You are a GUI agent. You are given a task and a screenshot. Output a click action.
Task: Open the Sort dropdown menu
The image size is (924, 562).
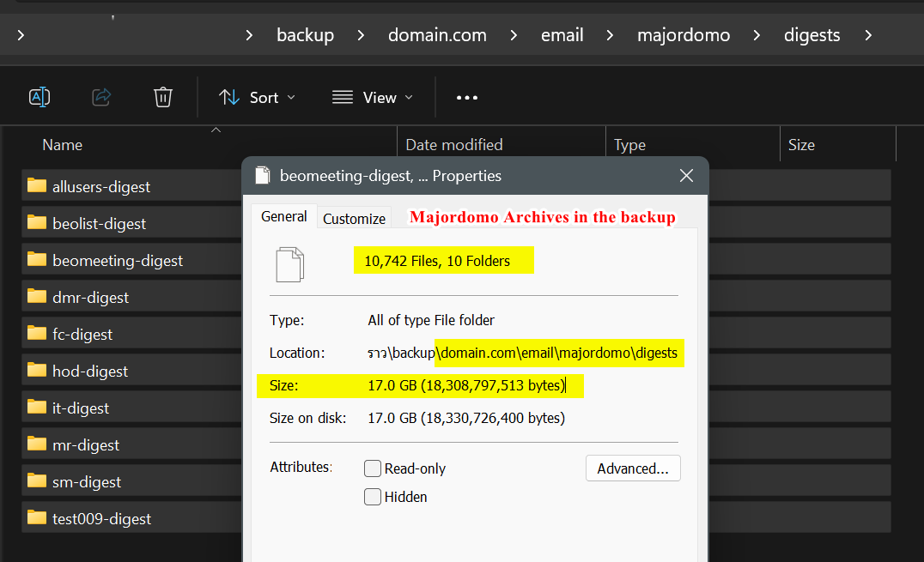click(x=257, y=97)
